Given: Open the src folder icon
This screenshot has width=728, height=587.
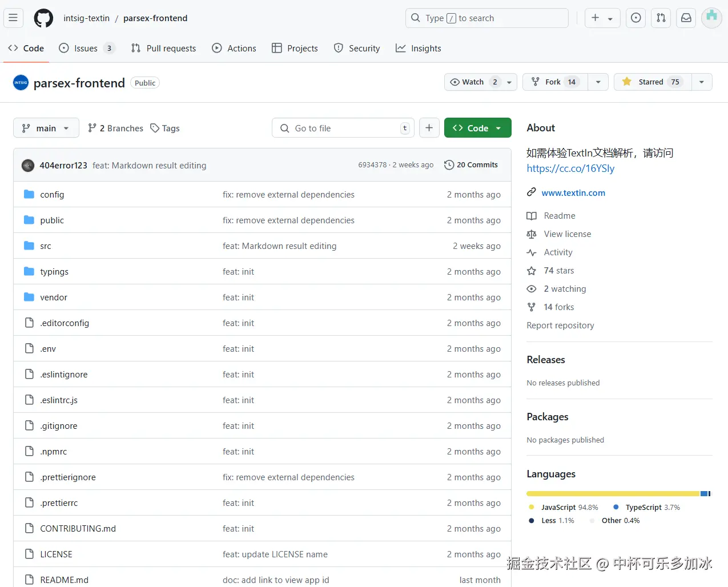Looking at the screenshot, I should 29,246.
